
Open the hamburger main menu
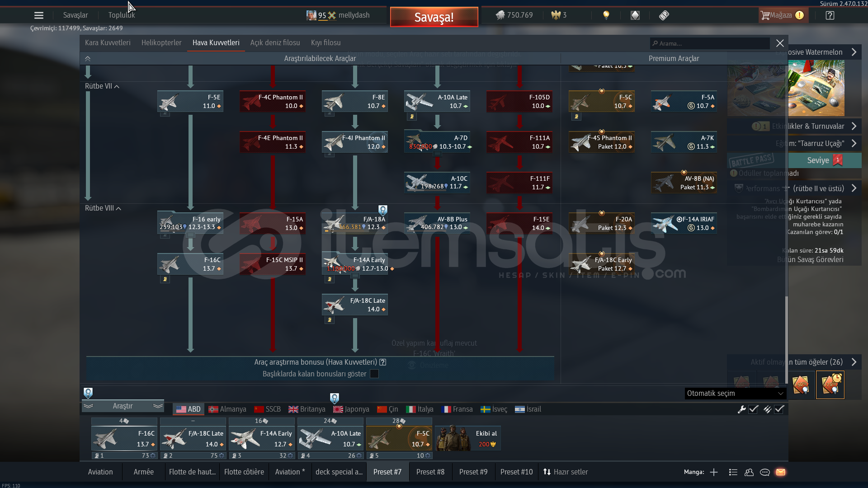pos(39,15)
